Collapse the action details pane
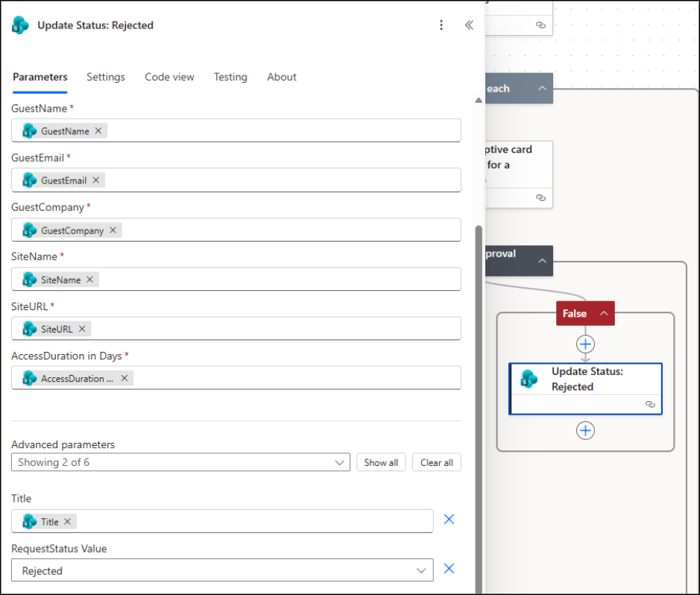Screen dimensions: 700x595 coord(469,25)
